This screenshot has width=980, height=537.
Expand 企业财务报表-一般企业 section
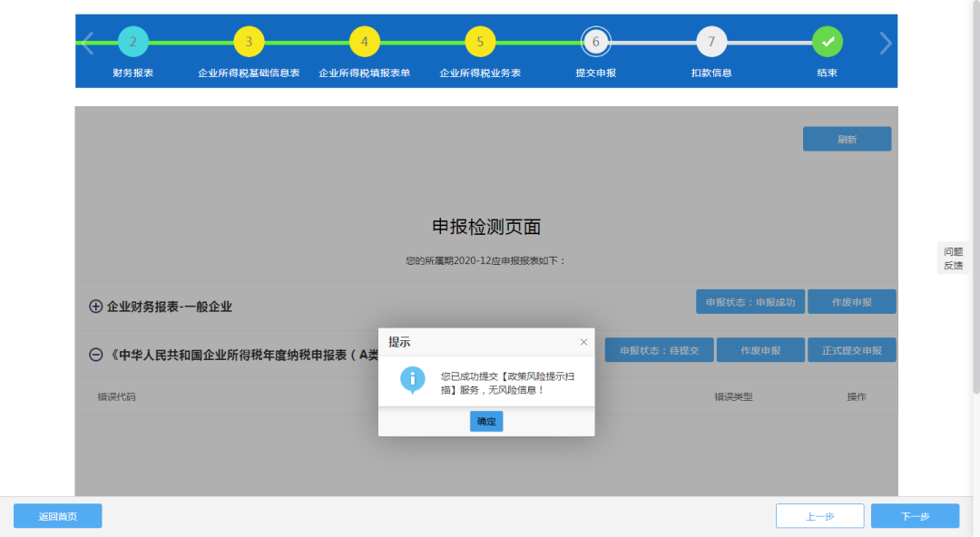[95, 307]
